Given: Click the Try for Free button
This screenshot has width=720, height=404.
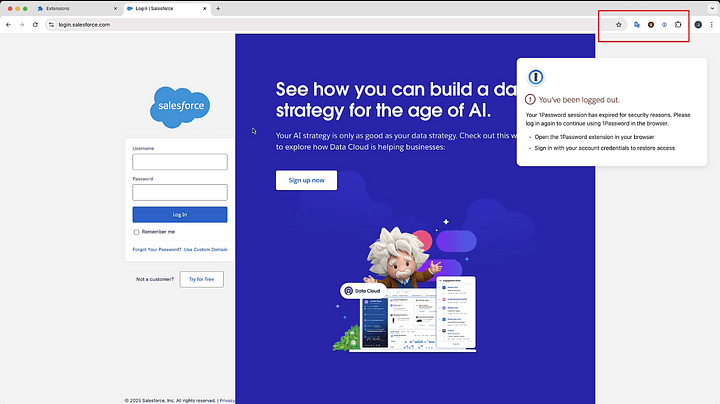Looking at the screenshot, I should click(x=202, y=279).
